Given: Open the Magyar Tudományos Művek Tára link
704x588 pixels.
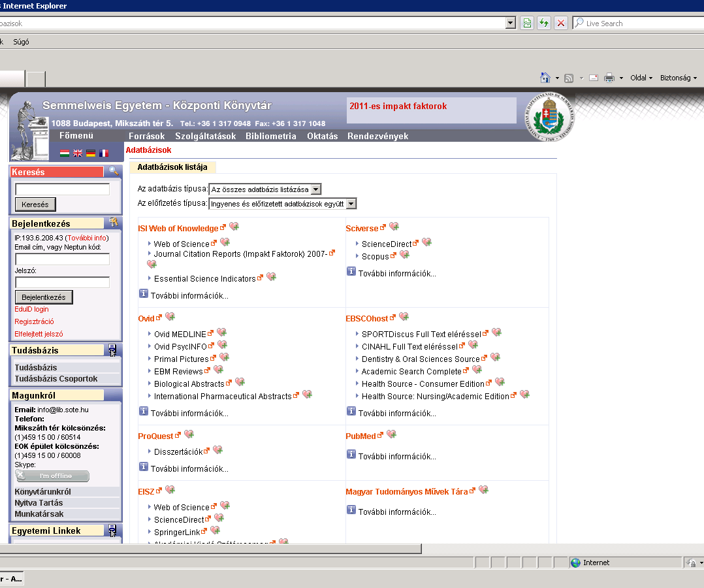Looking at the screenshot, I should (407, 492).
